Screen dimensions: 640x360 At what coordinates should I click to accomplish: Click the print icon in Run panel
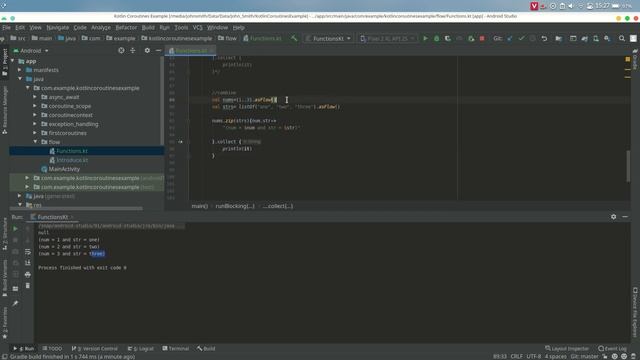pyautogui.click(x=28, y=274)
